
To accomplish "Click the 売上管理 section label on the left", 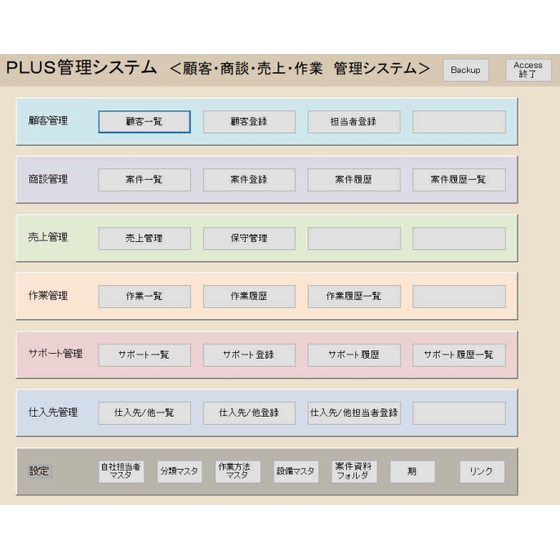I will [x=48, y=237].
